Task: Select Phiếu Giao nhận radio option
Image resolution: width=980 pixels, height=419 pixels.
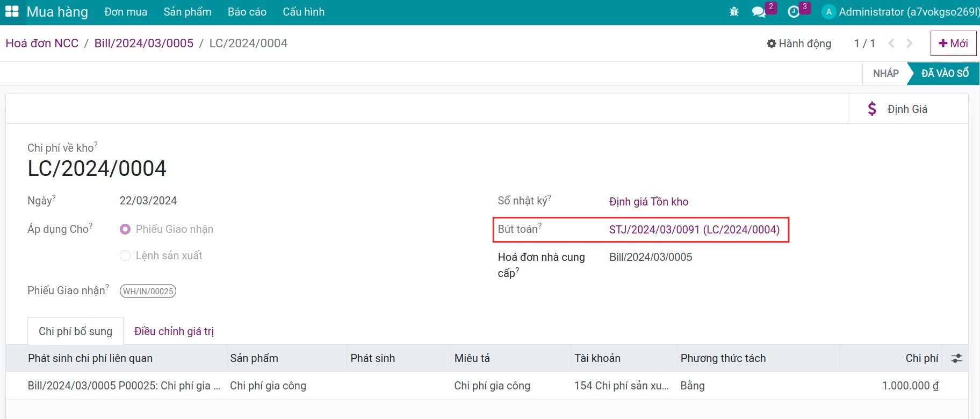Action: pyautogui.click(x=125, y=229)
